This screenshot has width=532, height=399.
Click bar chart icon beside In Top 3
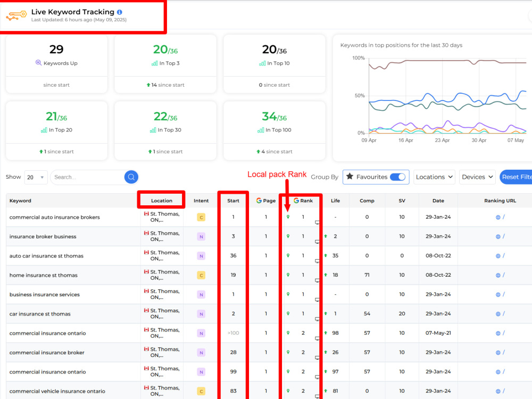[x=154, y=63]
